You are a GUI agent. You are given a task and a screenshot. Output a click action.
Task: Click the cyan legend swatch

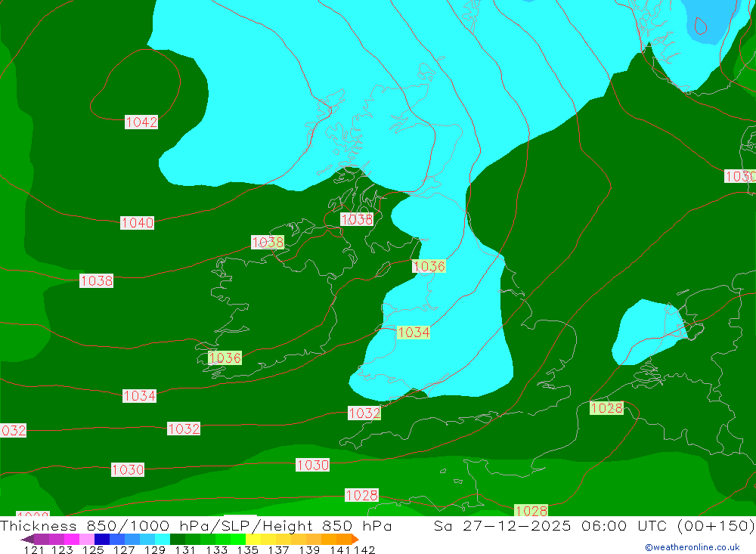point(163,539)
